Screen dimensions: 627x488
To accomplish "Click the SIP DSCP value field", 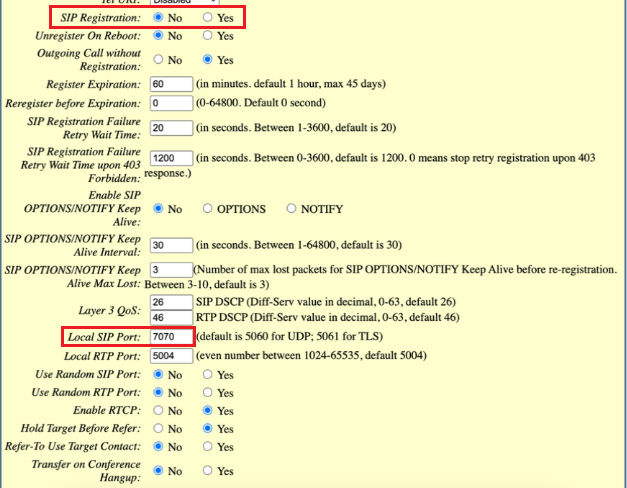I will 172,302.
